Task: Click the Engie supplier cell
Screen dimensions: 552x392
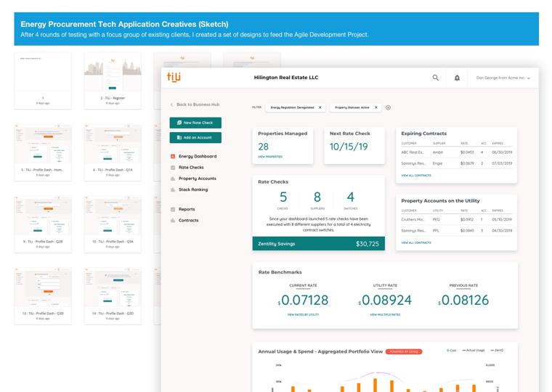Action: (x=437, y=163)
